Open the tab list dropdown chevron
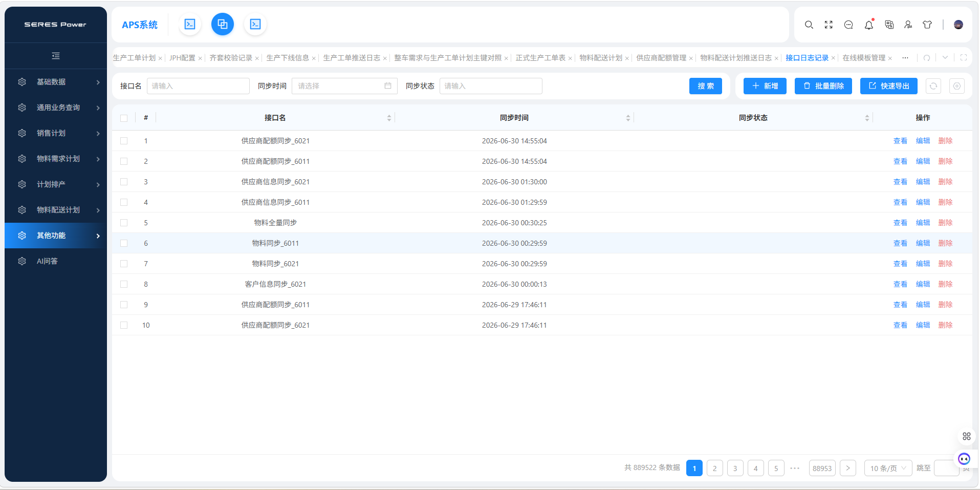Viewport: 980px width, 490px height. pyautogui.click(x=945, y=58)
